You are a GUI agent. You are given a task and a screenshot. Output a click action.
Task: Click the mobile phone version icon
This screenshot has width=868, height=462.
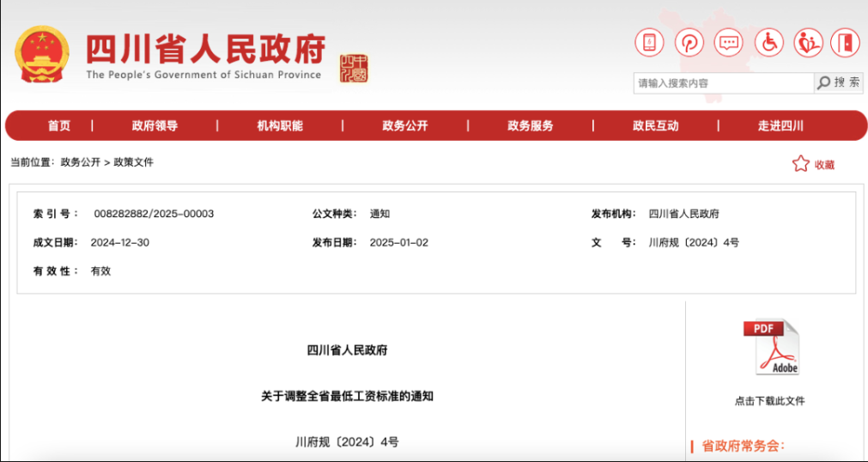[649, 42]
